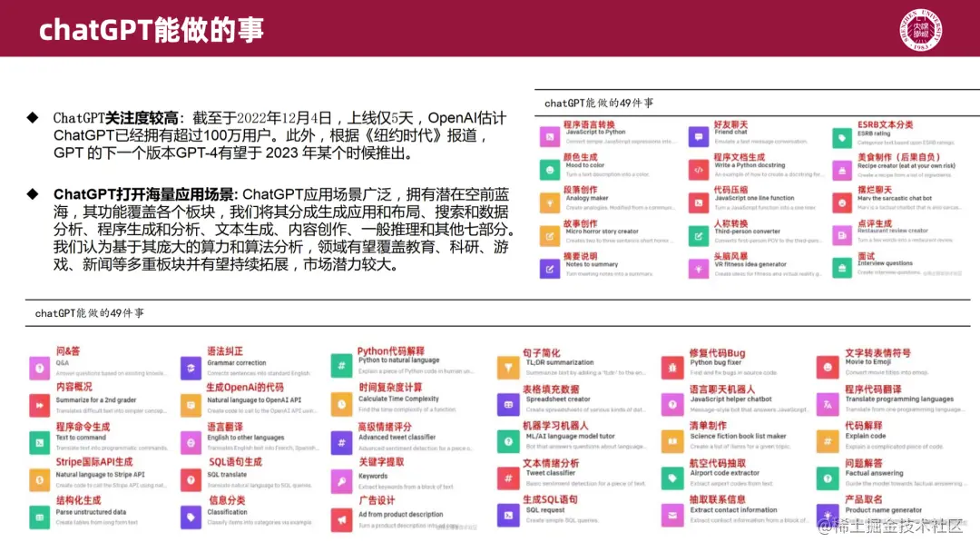Click the Summarize for a 2nd grader icon
The image size is (980, 552).
point(39,405)
